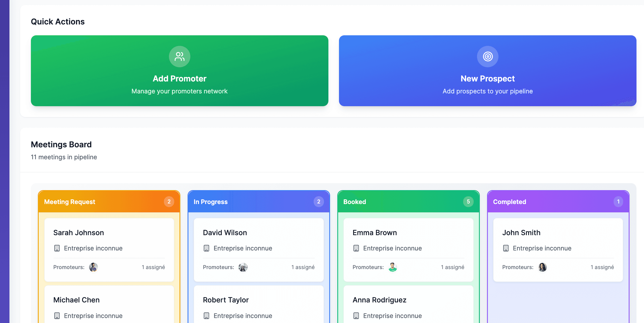
Task: Open Emma Brown's meeting card name
Action: (375, 233)
